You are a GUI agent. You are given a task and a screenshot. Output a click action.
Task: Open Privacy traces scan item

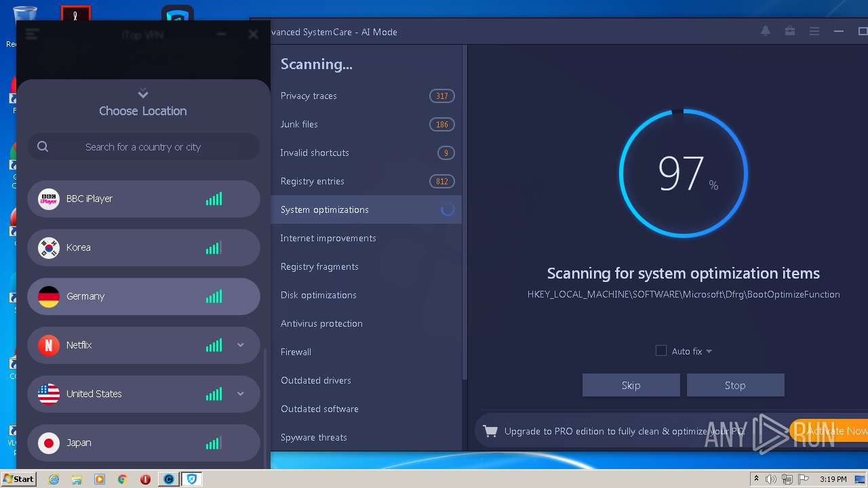point(366,96)
